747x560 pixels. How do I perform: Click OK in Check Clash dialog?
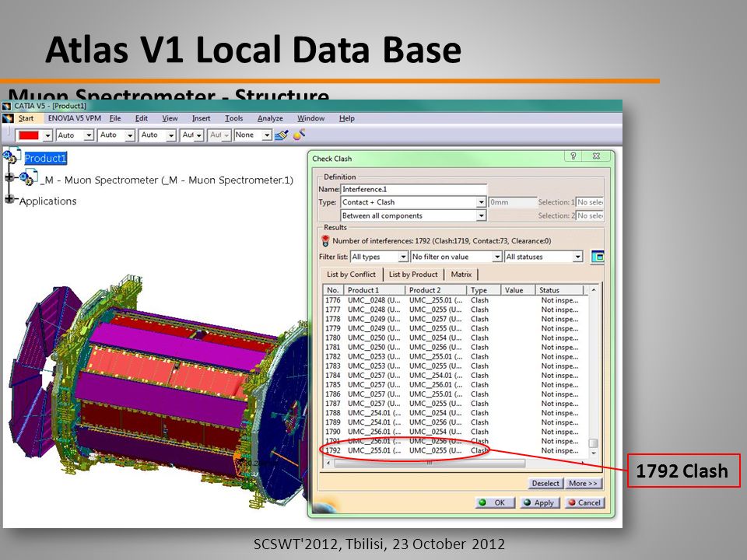pyautogui.click(x=495, y=503)
